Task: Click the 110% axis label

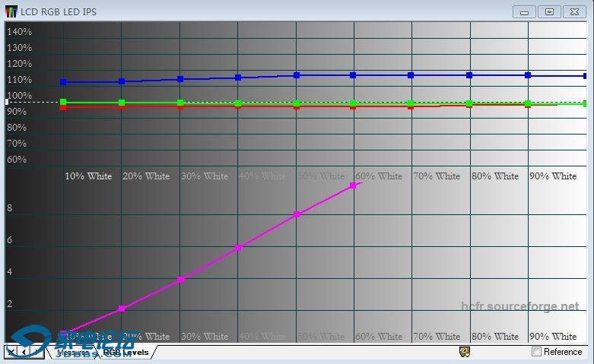Action: (x=19, y=80)
